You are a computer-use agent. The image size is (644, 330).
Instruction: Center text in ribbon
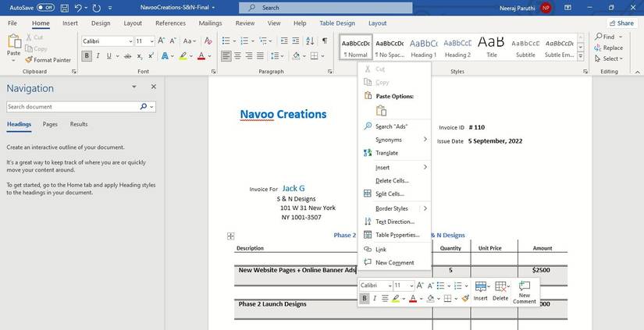click(x=237, y=56)
